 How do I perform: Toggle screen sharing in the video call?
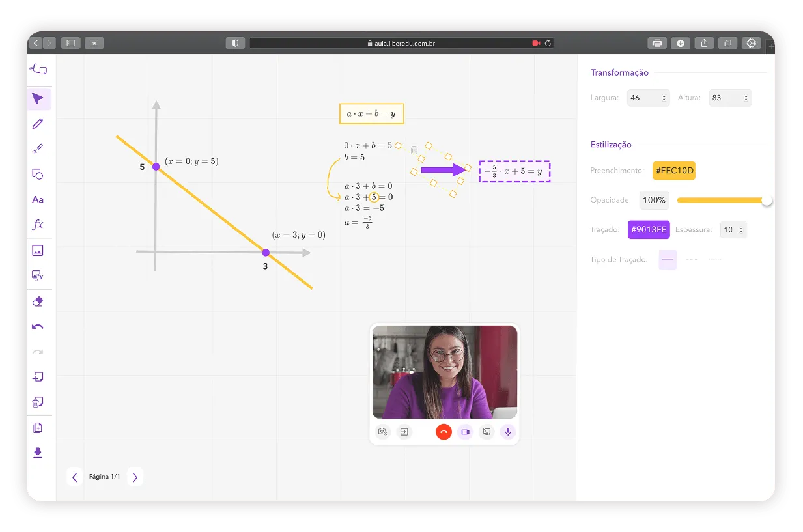(x=486, y=432)
